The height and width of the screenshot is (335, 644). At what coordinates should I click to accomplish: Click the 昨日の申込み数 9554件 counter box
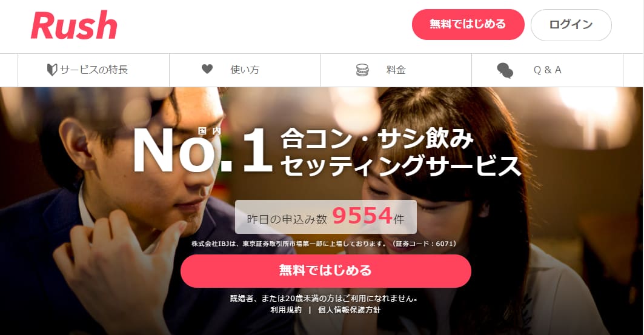[326, 217]
